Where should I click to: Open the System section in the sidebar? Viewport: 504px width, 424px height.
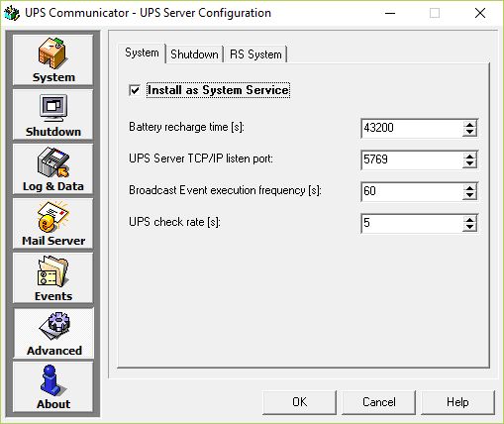pyautogui.click(x=52, y=59)
